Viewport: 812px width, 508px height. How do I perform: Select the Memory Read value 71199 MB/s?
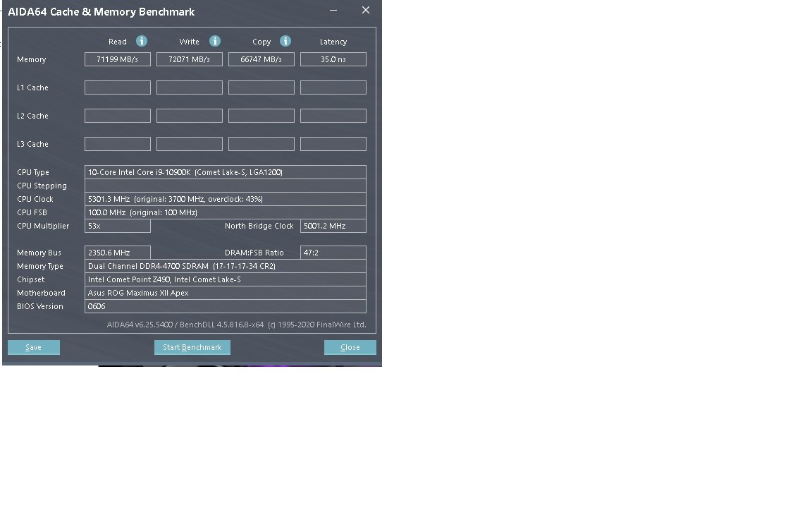coord(118,59)
